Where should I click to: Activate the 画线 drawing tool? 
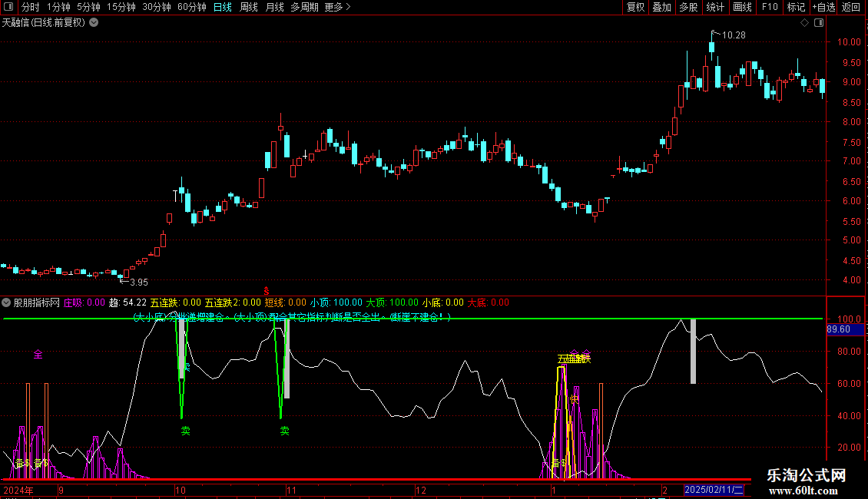742,7
